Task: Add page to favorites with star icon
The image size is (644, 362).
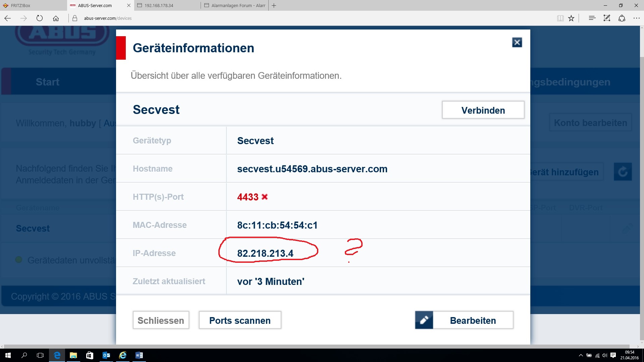Action: click(571, 18)
